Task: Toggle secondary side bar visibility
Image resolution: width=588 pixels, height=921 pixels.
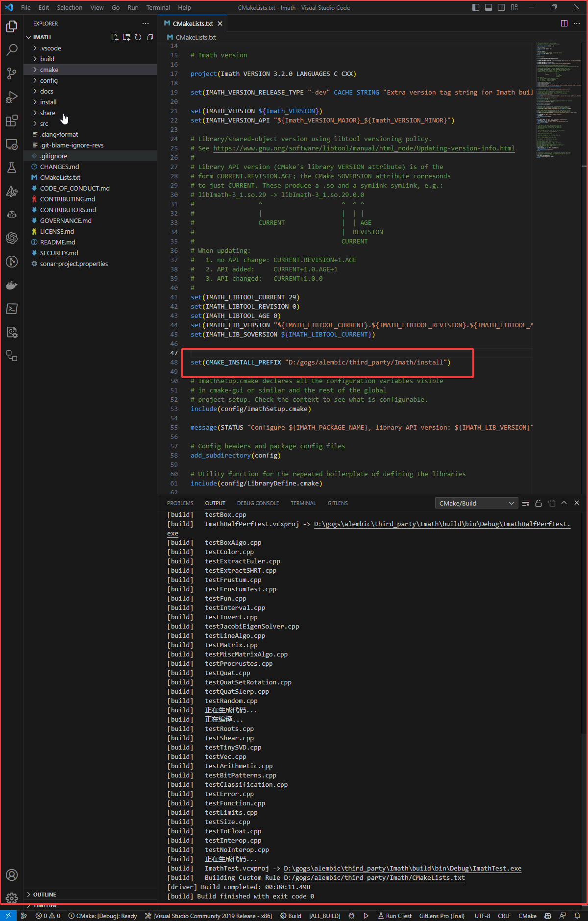Action: coord(501,7)
